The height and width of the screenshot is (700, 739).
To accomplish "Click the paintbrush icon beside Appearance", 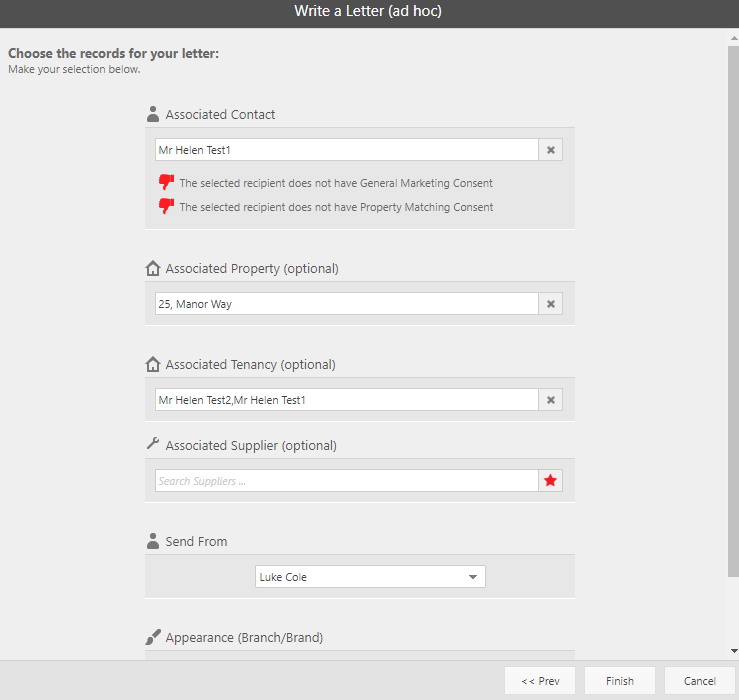I will (x=153, y=637).
